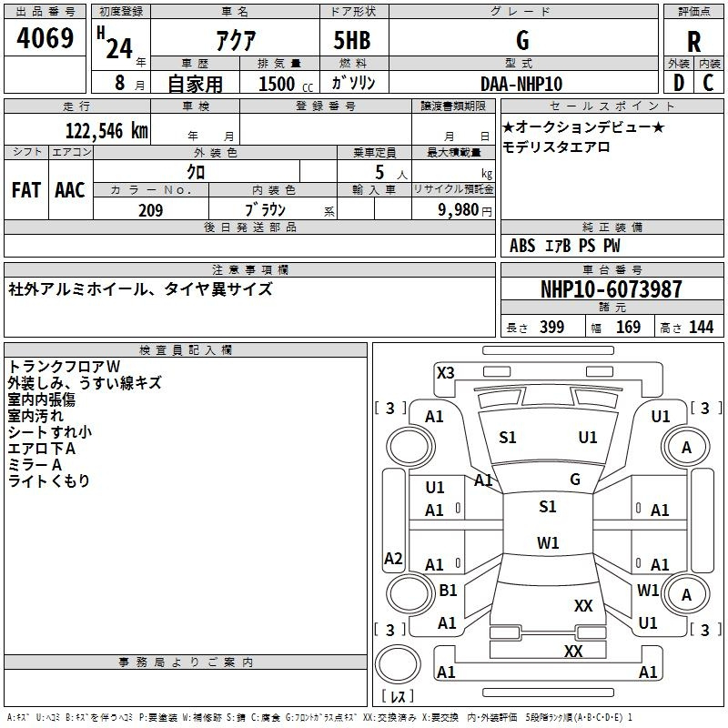Click the G windshield chip marker
The image size is (728, 728).
pyautogui.click(x=575, y=480)
